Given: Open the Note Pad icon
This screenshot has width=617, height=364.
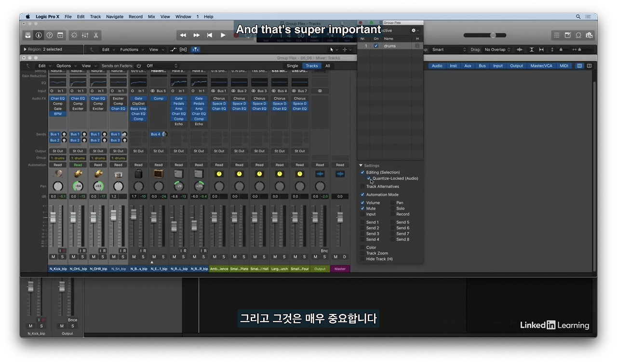Looking at the screenshot, I should pos(568,35).
